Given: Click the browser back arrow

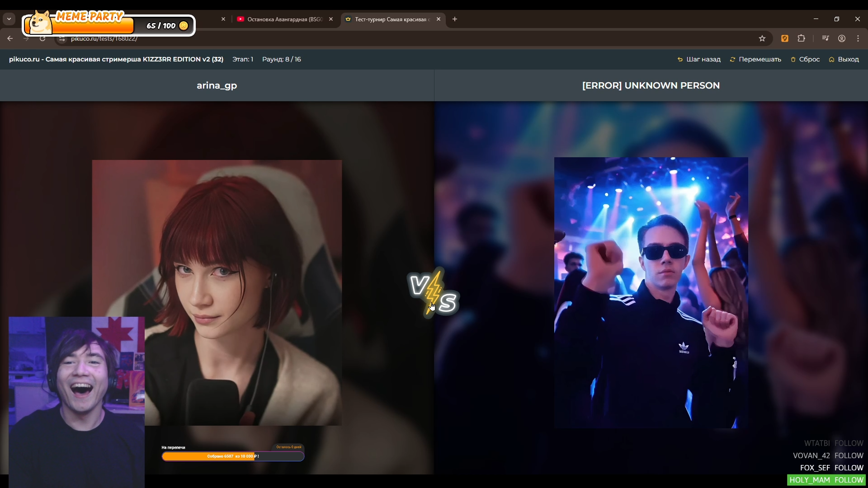Looking at the screenshot, I should [x=10, y=38].
